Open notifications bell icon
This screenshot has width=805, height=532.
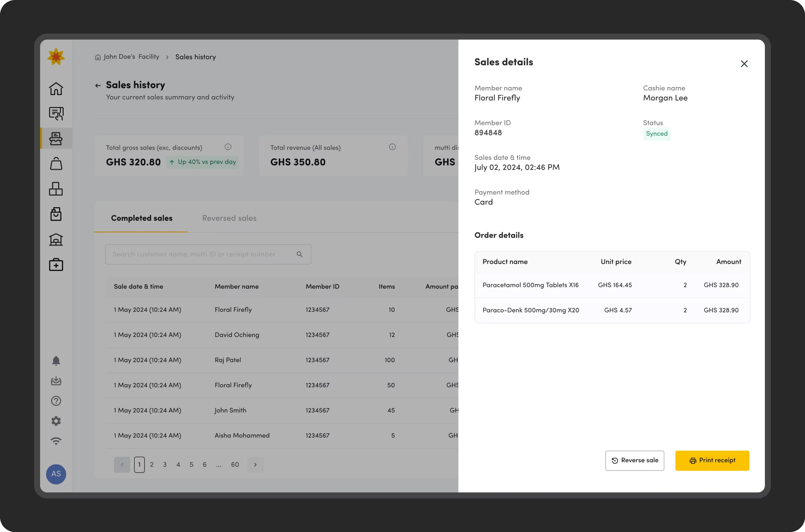click(56, 360)
